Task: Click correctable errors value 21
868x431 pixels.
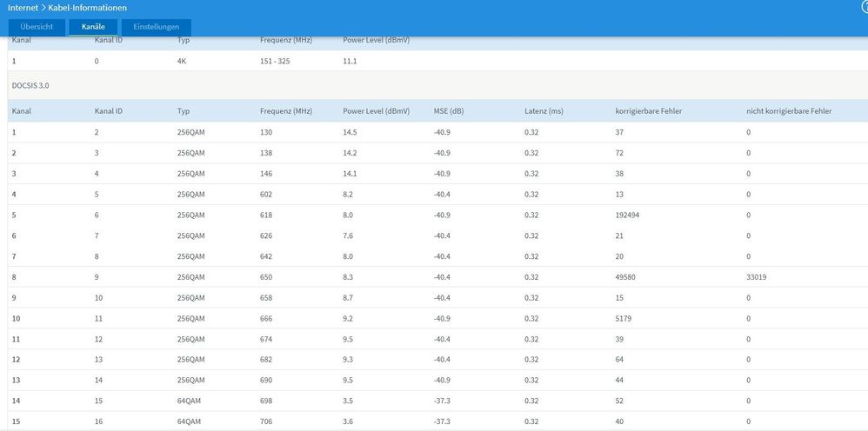Action: tap(619, 235)
